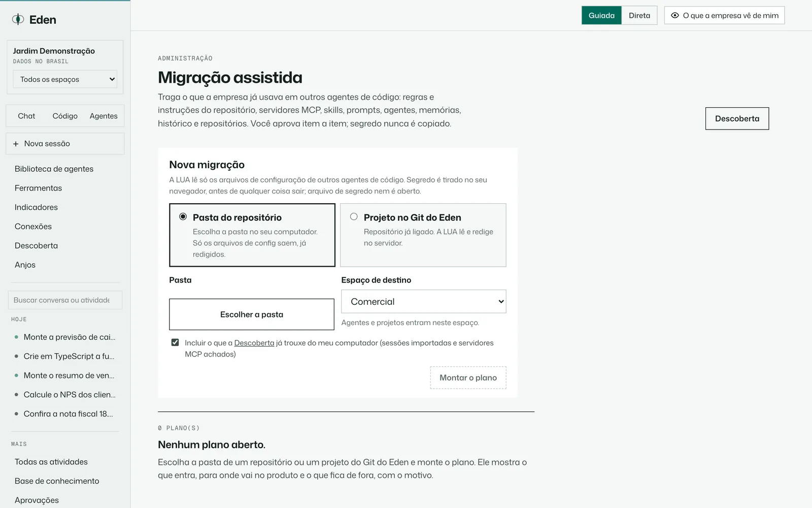Screen dimensions: 812x508
Task: Click the Migração assistida title
Action: [230, 77]
